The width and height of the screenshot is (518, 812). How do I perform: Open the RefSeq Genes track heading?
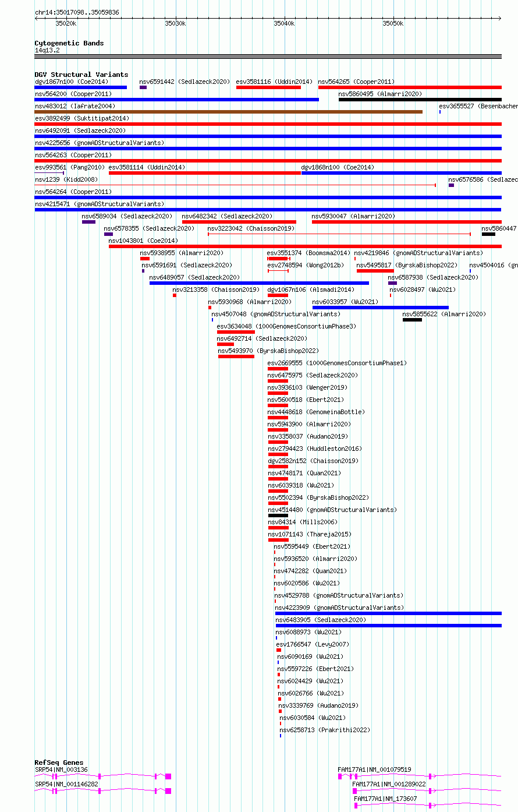[x=59, y=762]
